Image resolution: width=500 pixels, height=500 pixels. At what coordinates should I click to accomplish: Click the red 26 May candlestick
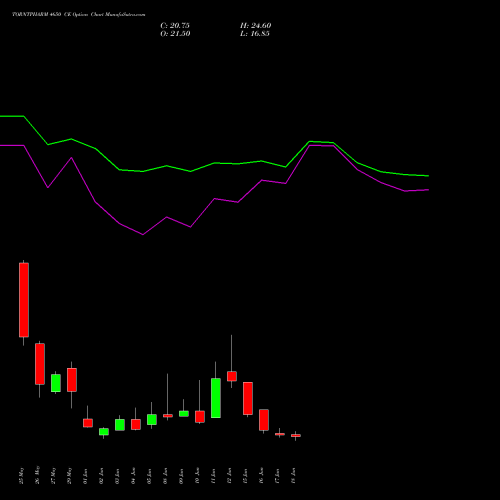pos(40,364)
